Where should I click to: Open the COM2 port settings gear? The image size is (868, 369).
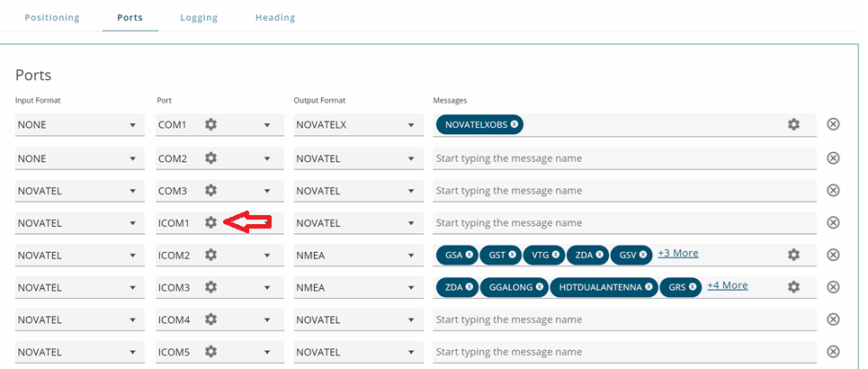pos(210,158)
